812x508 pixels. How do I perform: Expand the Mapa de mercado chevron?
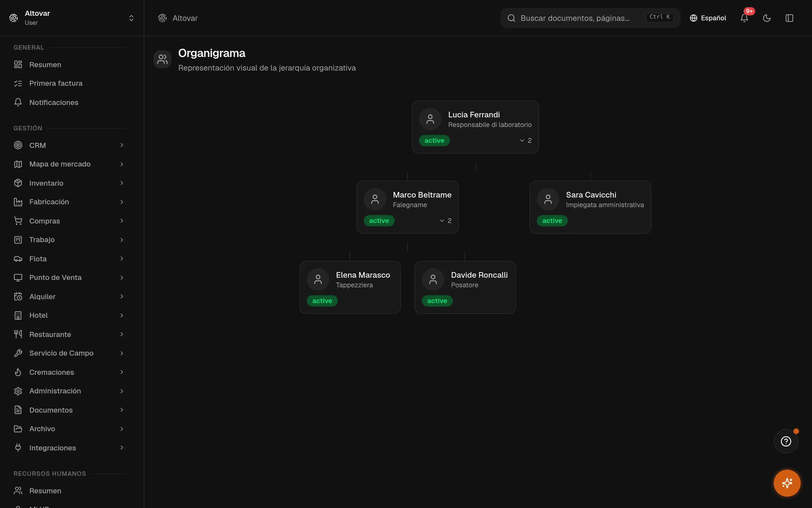[122, 164]
